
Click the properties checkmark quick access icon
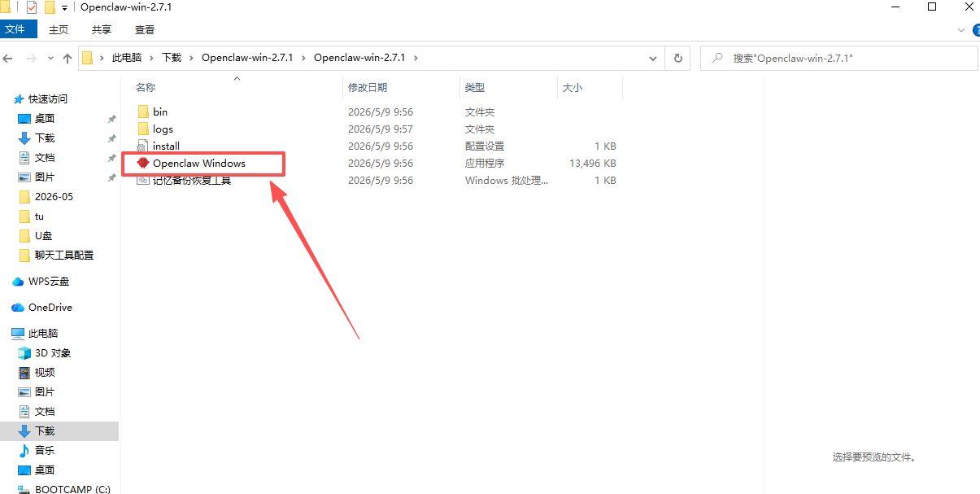coord(32,7)
